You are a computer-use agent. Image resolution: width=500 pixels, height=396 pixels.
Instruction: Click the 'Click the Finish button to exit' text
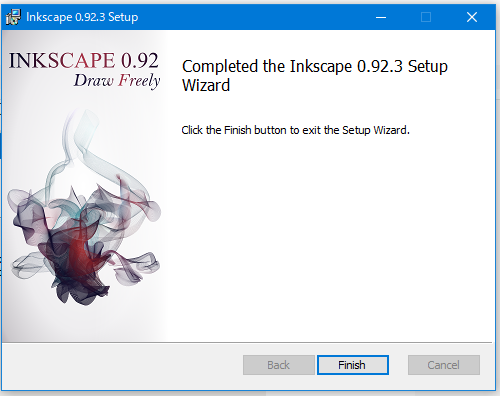(x=295, y=130)
